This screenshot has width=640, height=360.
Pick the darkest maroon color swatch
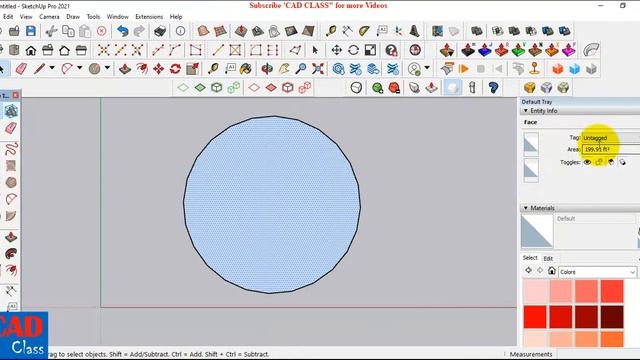(612, 317)
